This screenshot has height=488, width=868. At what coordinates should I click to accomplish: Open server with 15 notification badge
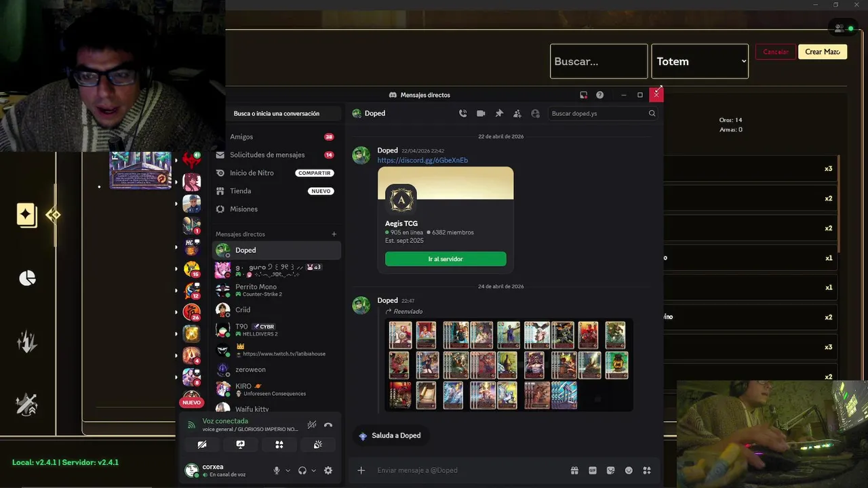(192, 270)
